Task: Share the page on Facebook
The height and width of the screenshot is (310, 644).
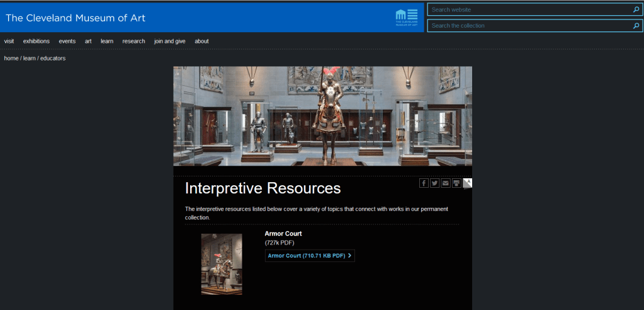Action: (424, 183)
